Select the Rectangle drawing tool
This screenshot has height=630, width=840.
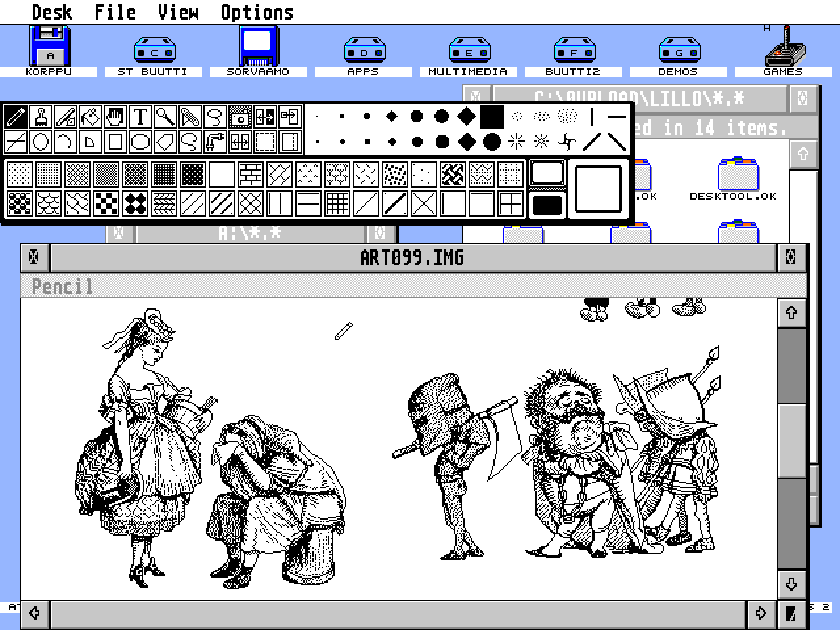(x=115, y=140)
